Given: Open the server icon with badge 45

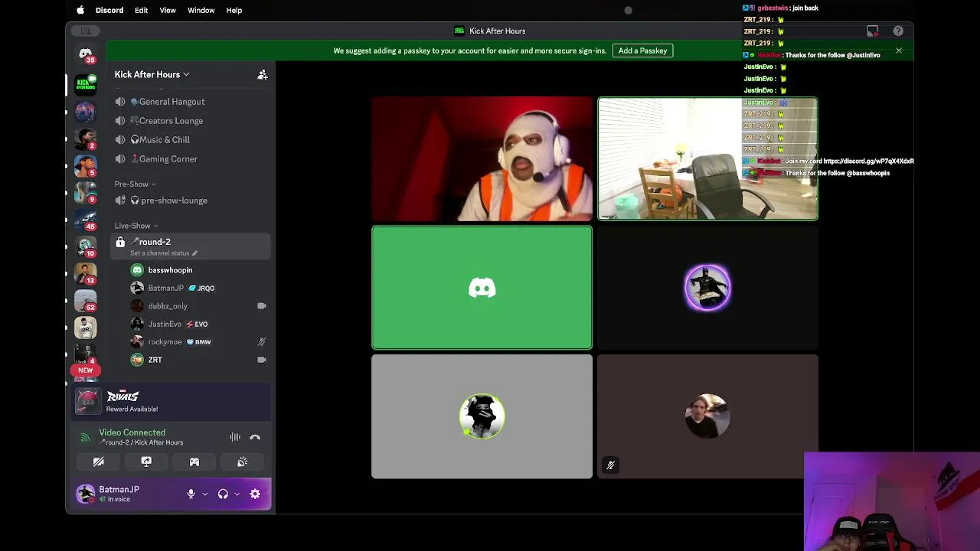Looking at the screenshot, I should coord(85,219).
